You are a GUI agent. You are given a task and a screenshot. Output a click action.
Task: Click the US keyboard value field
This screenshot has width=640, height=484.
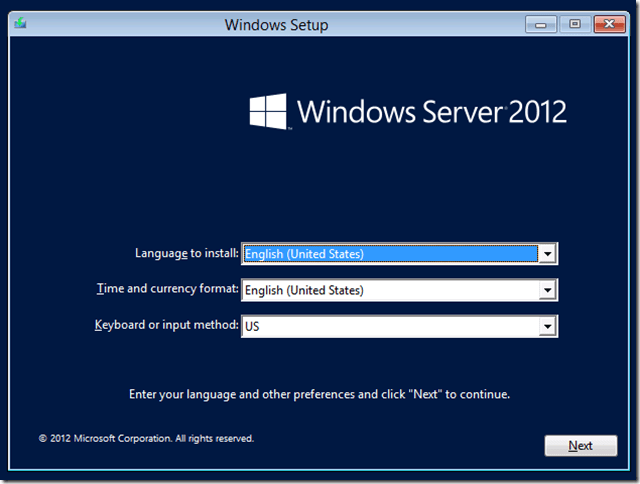point(390,326)
